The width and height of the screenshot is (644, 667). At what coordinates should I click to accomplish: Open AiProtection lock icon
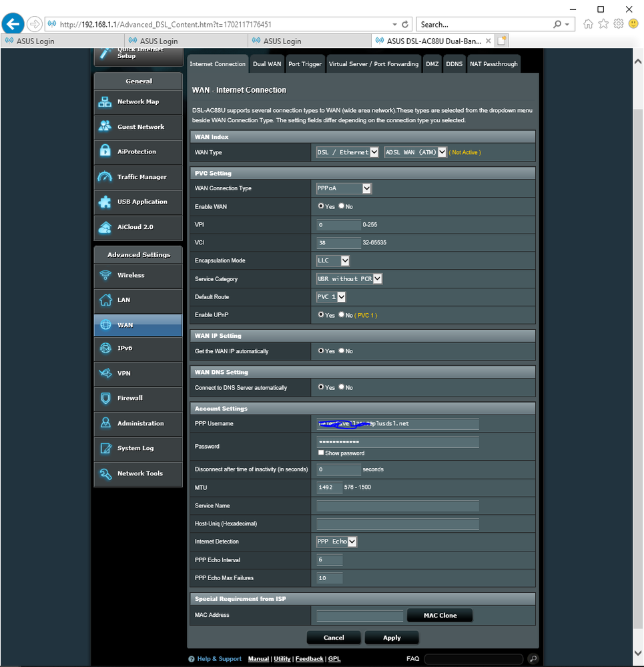(105, 152)
